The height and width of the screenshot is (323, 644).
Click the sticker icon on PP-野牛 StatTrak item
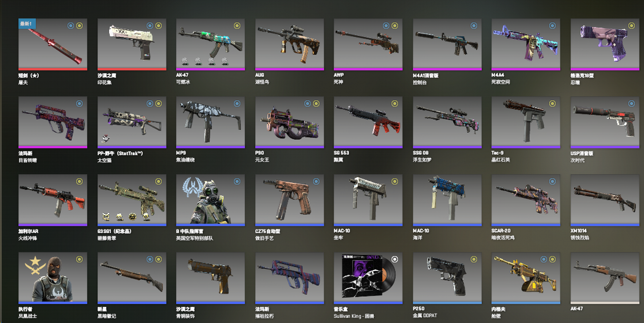point(105,139)
